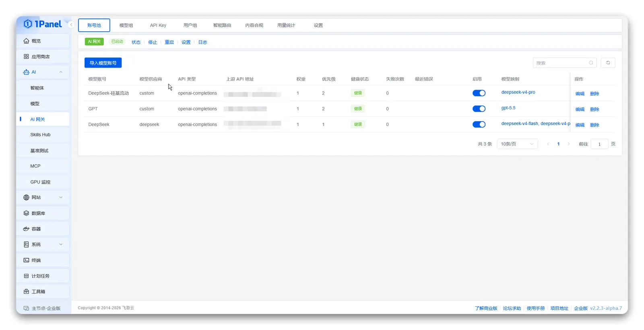Open the 概览 overview home icon
Image resolution: width=644 pixels, height=330 pixels.
coord(26,41)
